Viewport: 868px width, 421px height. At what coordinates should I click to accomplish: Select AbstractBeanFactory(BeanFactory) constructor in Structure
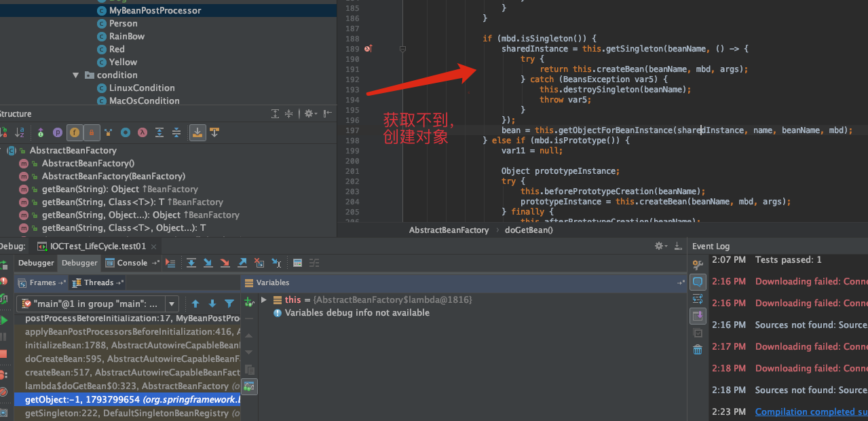(113, 177)
